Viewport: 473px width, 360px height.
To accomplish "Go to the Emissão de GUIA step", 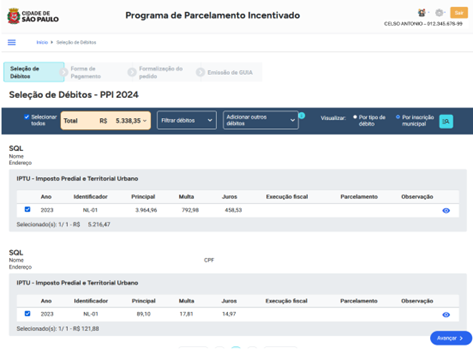I will [x=230, y=72].
